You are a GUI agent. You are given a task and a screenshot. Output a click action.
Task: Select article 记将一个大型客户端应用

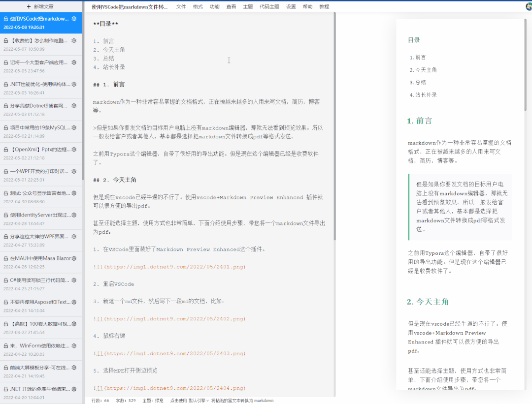click(41, 66)
